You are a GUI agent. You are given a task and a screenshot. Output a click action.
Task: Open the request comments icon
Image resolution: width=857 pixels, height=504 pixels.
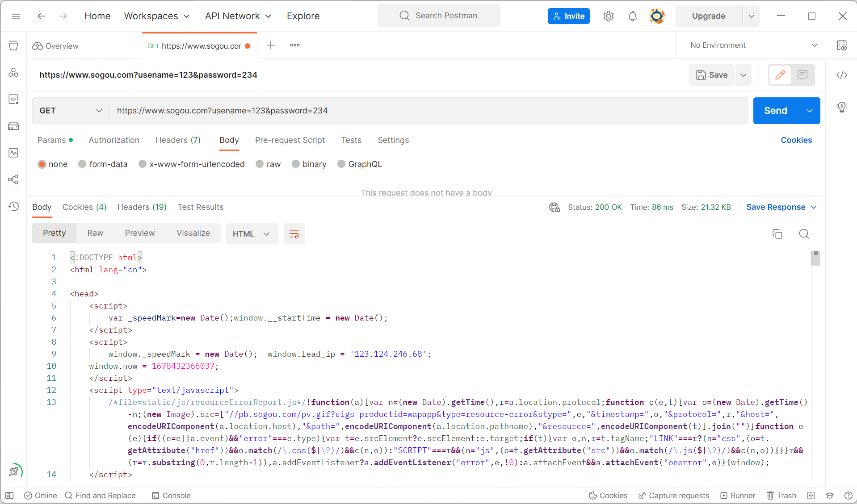[x=802, y=75]
